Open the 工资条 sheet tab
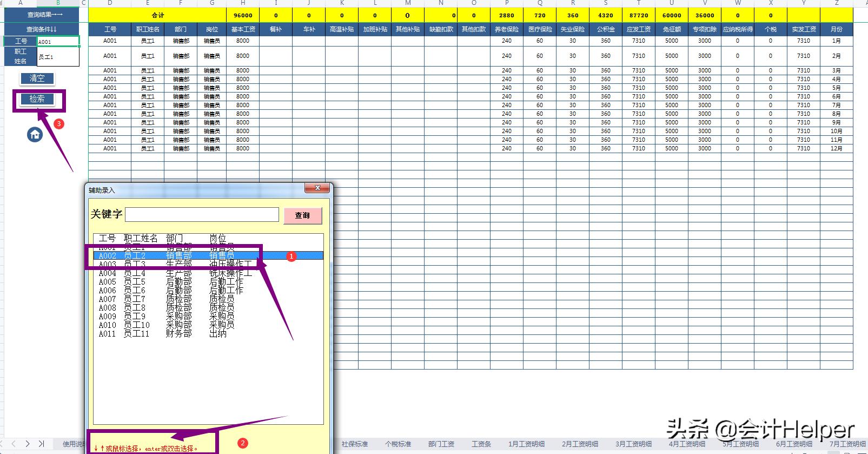 pos(481,444)
